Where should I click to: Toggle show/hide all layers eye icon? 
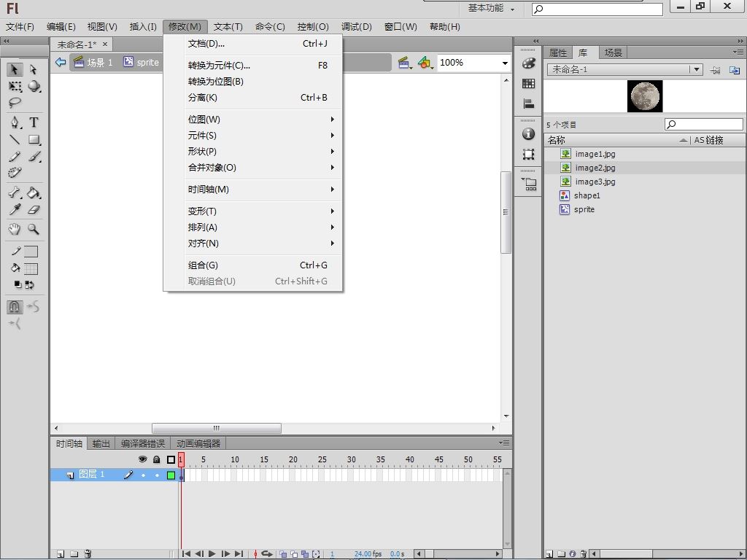point(143,459)
